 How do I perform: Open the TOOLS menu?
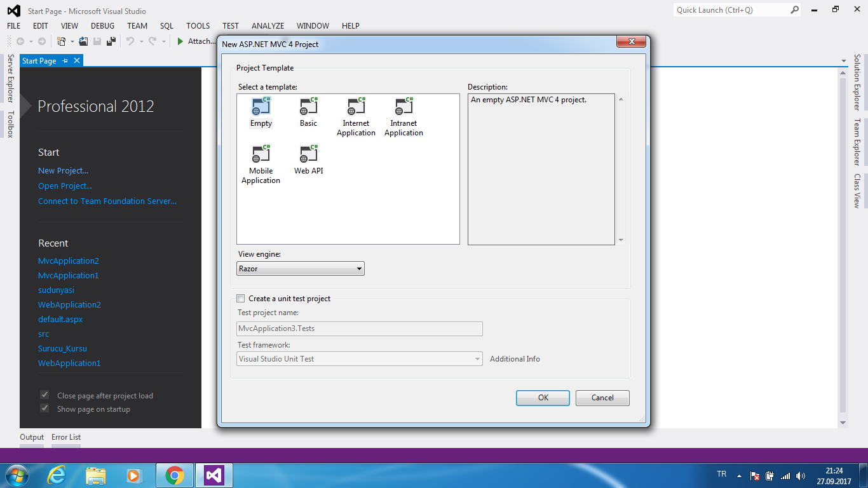tap(198, 26)
